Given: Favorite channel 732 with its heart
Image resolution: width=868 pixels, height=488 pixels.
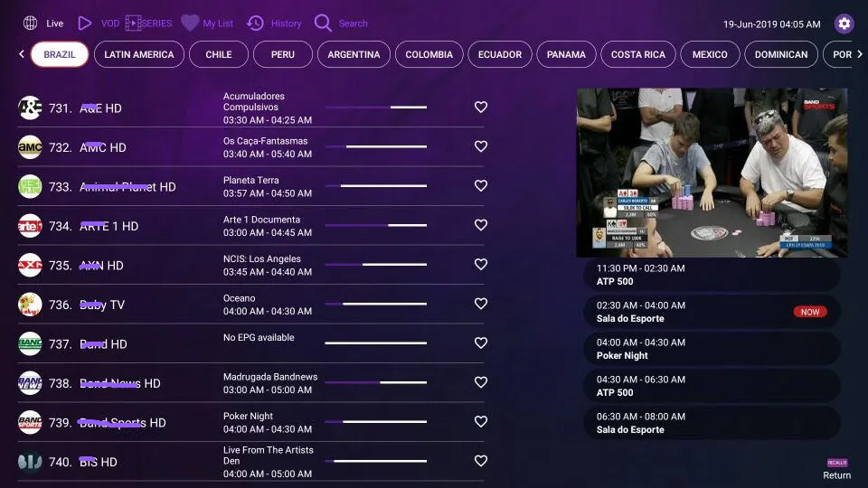Looking at the screenshot, I should click(x=481, y=146).
